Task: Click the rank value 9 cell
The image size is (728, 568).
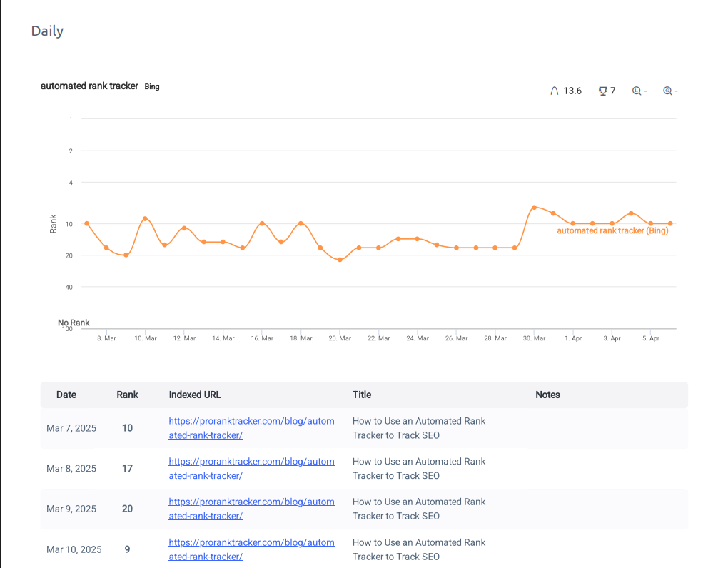Action: coord(127,549)
